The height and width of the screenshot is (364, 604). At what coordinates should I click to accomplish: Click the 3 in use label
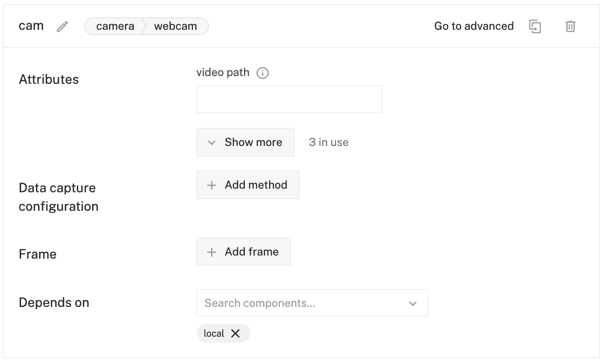[x=329, y=142]
